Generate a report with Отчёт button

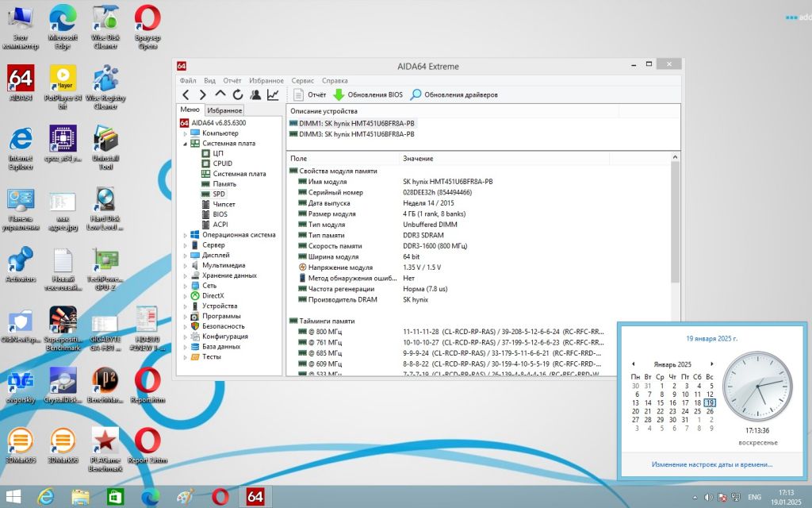point(310,95)
